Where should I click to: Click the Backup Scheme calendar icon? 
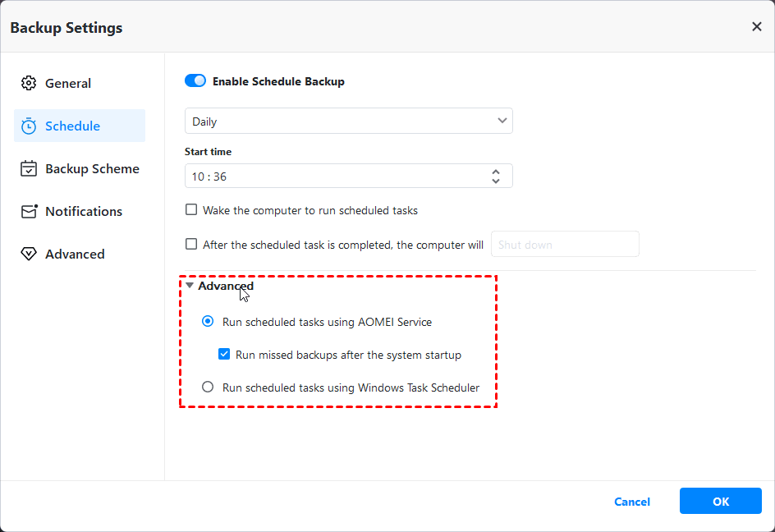point(29,168)
